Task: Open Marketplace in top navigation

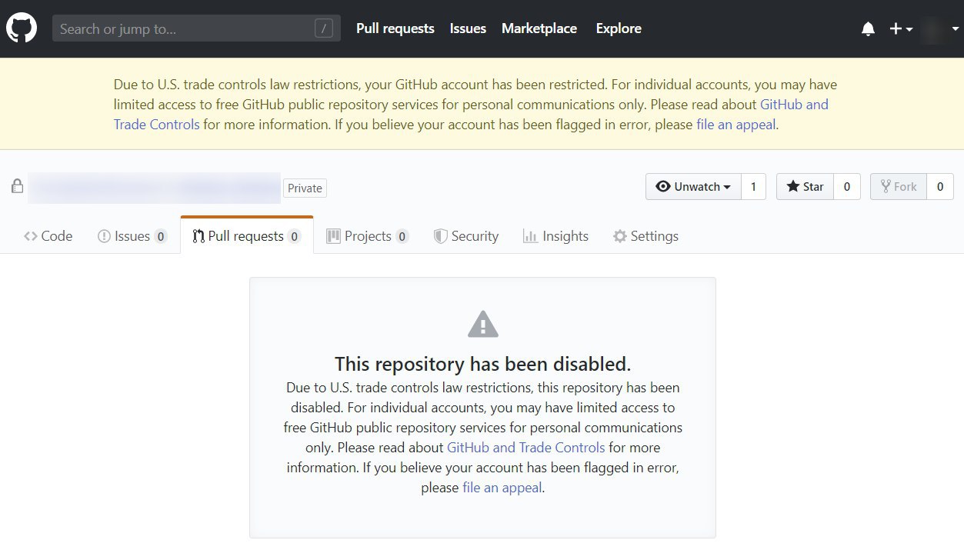Action: tap(539, 28)
